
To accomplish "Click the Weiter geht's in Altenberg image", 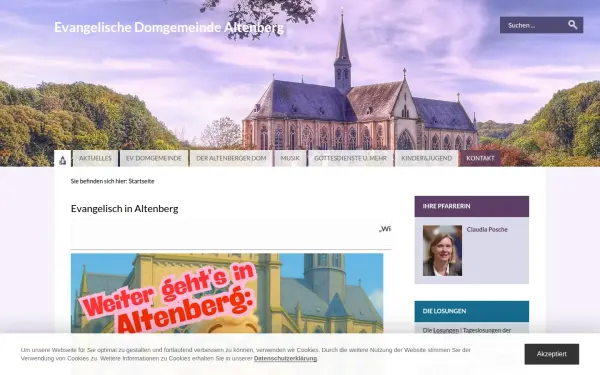I will pyautogui.click(x=227, y=293).
